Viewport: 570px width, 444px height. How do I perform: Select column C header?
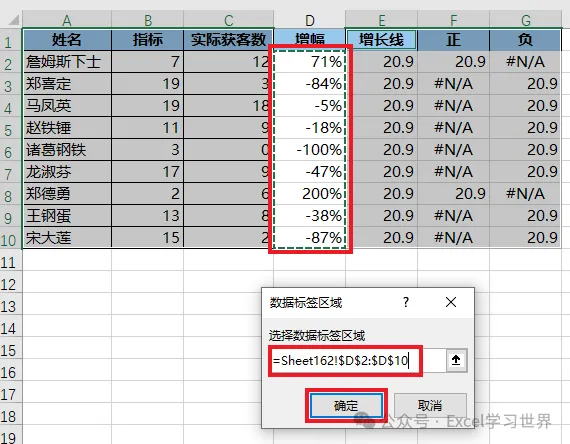(229, 20)
